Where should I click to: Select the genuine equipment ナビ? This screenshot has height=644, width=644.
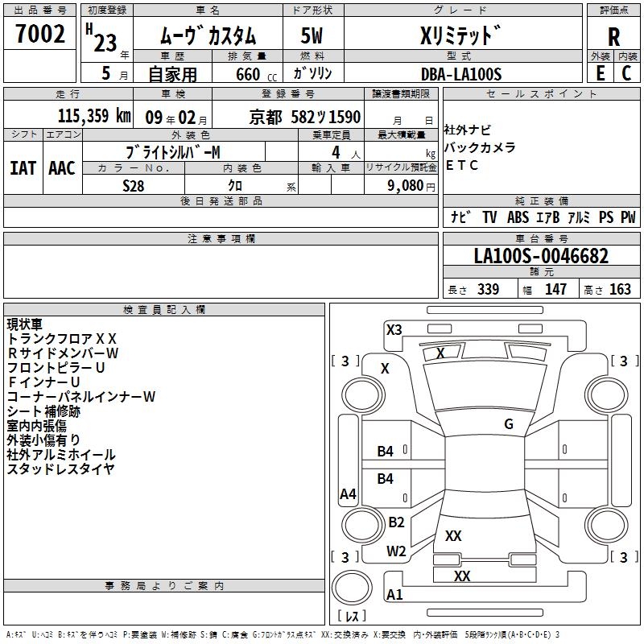pyautogui.click(x=460, y=217)
